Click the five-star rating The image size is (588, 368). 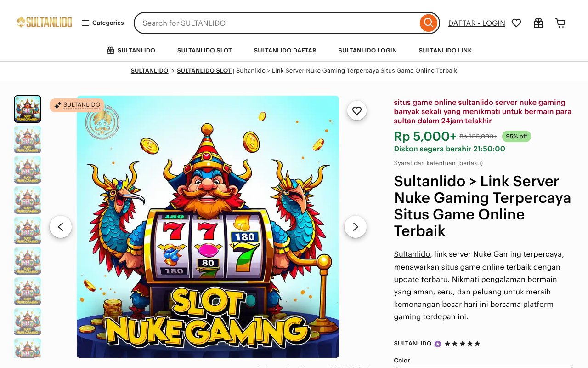click(x=462, y=344)
